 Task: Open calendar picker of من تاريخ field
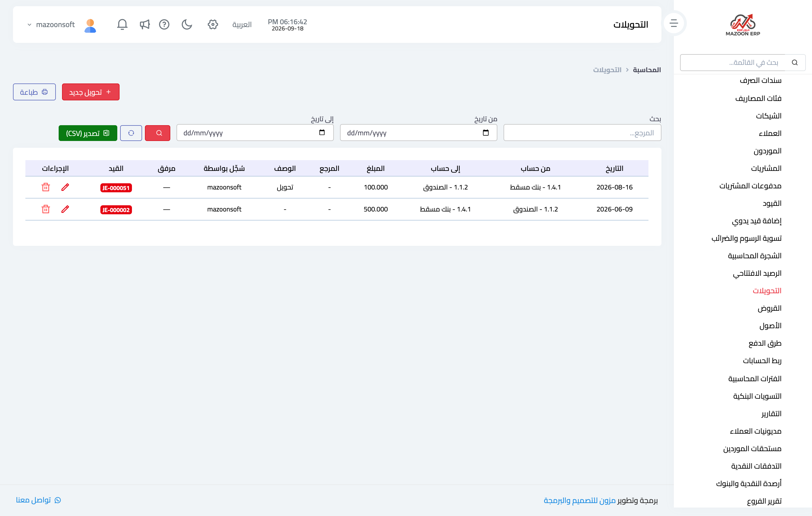(x=486, y=133)
